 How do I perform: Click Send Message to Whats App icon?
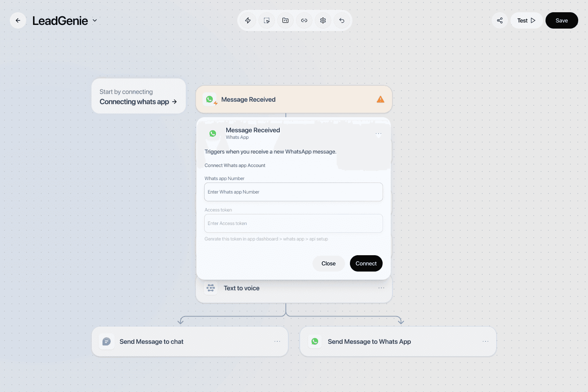tap(315, 341)
